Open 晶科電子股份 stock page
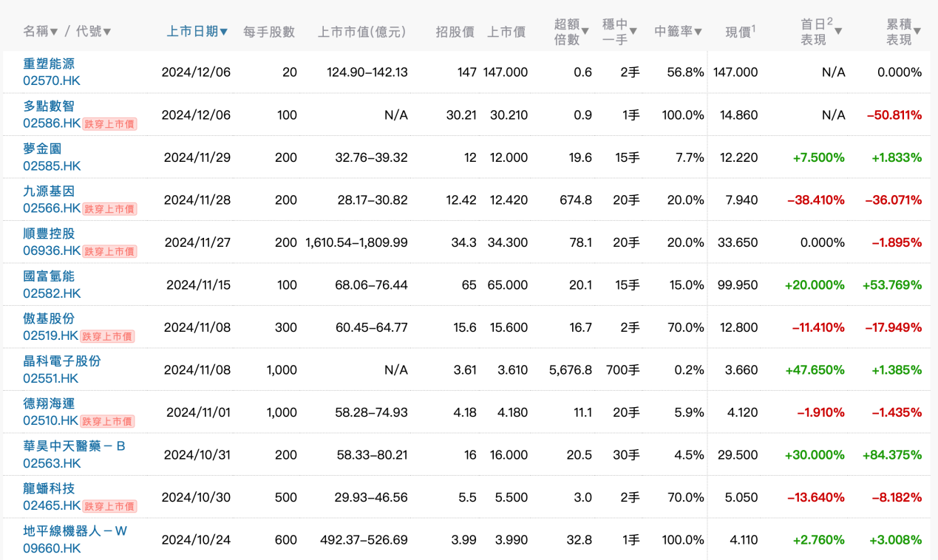The height and width of the screenshot is (560, 938). 62,361
